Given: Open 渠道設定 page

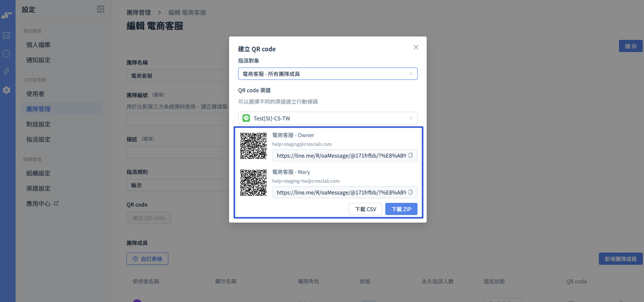Looking at the screenshot, I should (x=38, y=188).
